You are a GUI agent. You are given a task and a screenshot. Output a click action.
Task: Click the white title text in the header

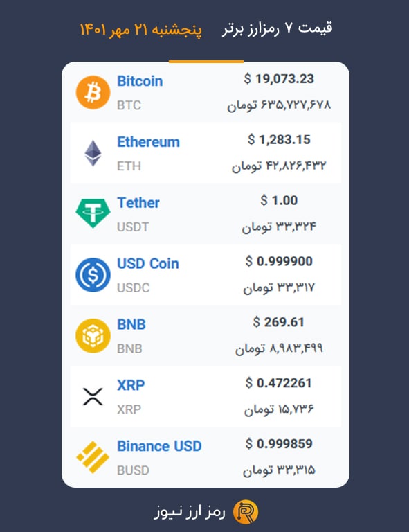point(278,28)
